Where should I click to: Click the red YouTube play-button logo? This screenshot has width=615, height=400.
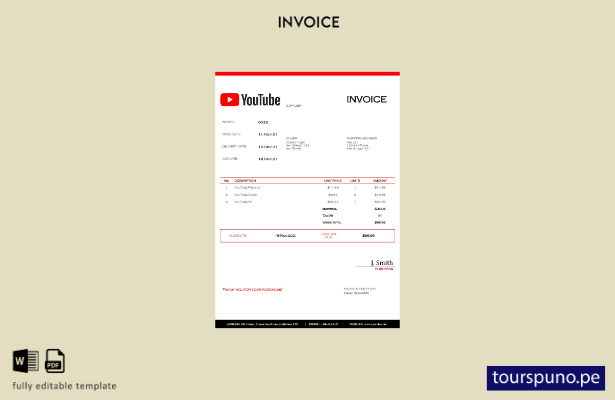pyautogui.click(x=229, y=100)
